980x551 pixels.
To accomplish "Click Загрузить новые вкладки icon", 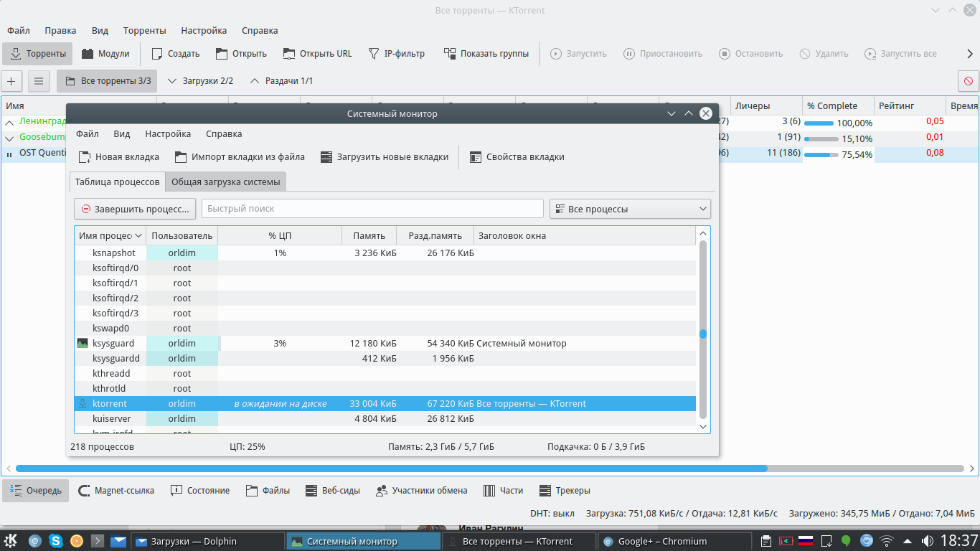I will (327, 157).
